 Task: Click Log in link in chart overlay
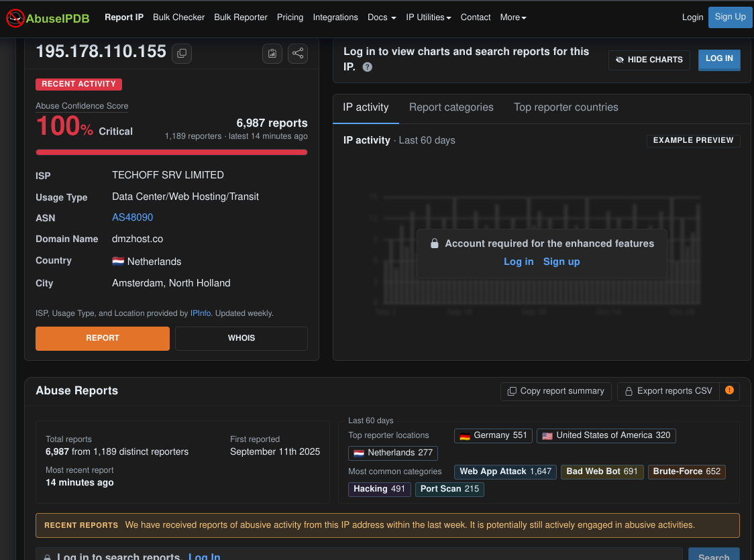[519, 262]
